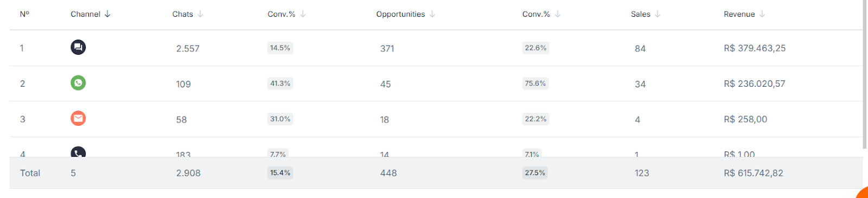Select revenue R$ 379.463,25 cell

coord(755,48)
